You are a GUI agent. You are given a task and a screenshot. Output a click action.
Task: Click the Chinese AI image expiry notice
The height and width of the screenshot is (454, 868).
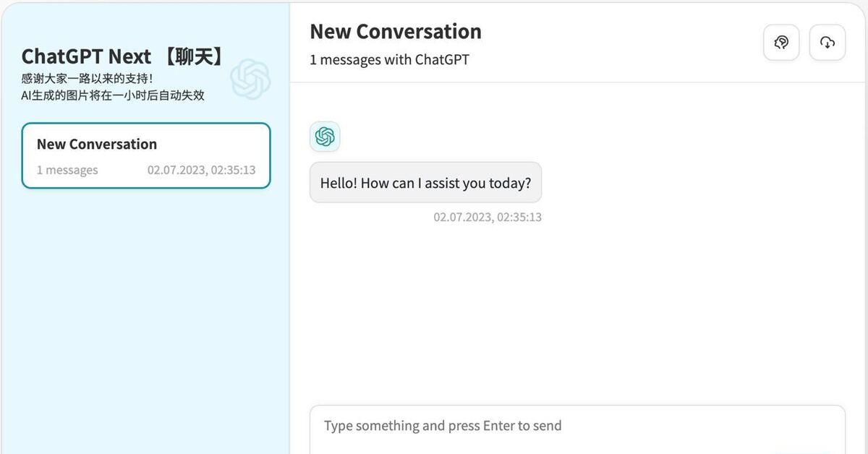tap(113, 95)
